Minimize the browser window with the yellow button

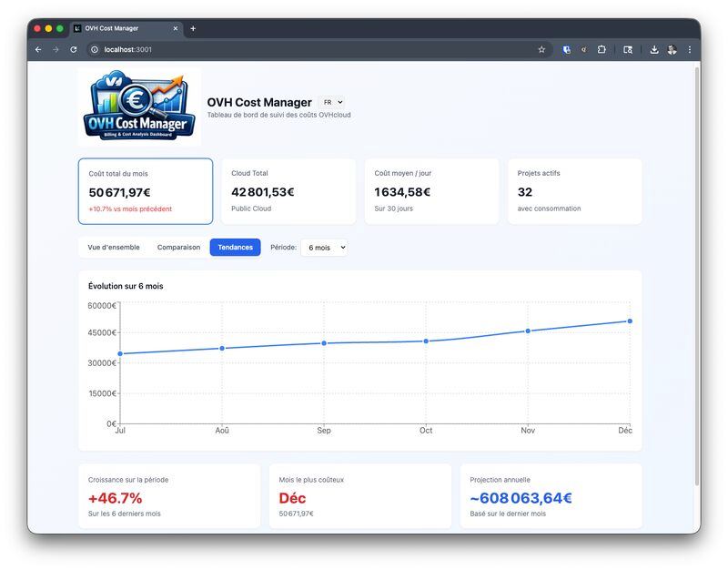coord(48,28)
